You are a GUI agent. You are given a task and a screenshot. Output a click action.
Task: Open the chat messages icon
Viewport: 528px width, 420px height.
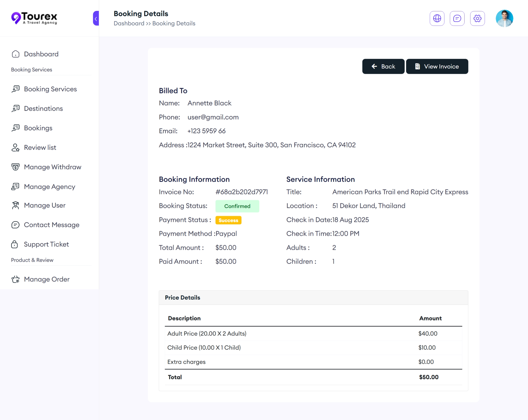[457, 18]
